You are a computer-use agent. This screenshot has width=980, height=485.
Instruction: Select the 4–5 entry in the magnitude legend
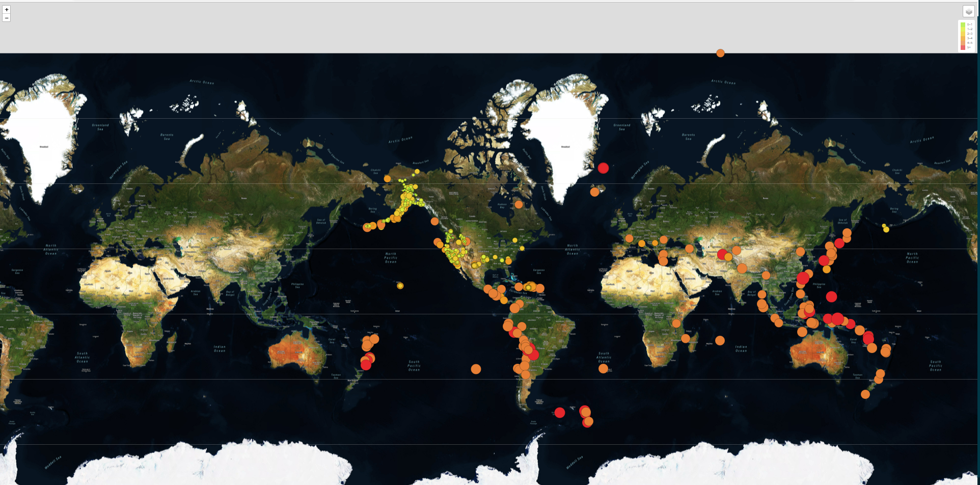pos(963,43)
